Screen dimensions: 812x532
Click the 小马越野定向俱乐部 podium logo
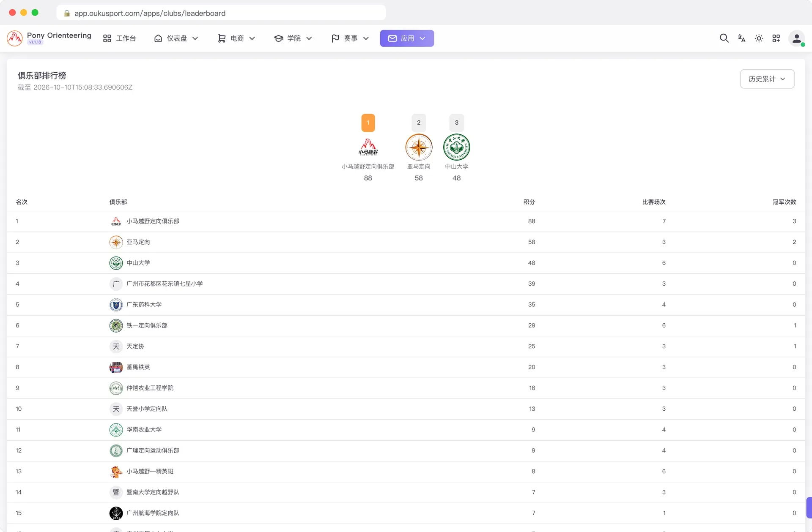368,147
